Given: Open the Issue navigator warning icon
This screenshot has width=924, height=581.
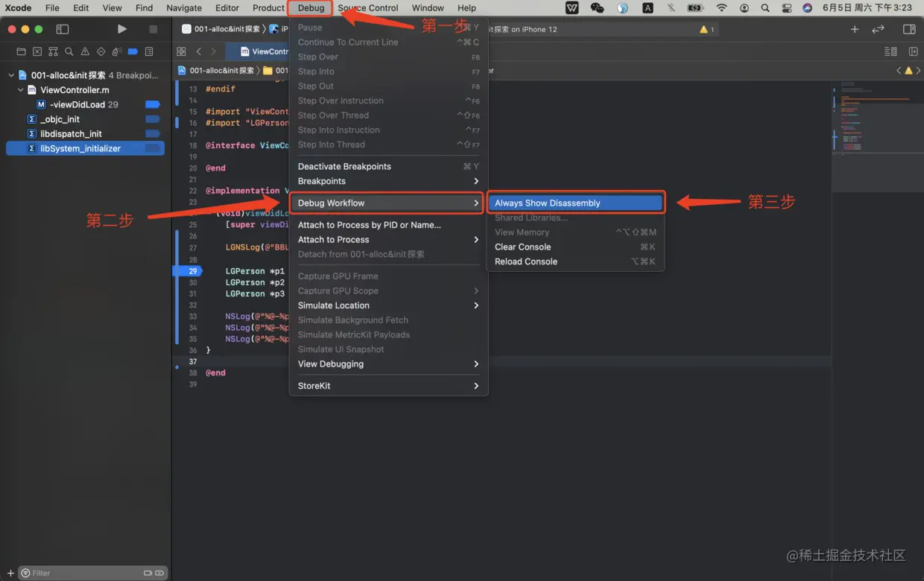Looking at the screenshot, I should pos(85,52).
